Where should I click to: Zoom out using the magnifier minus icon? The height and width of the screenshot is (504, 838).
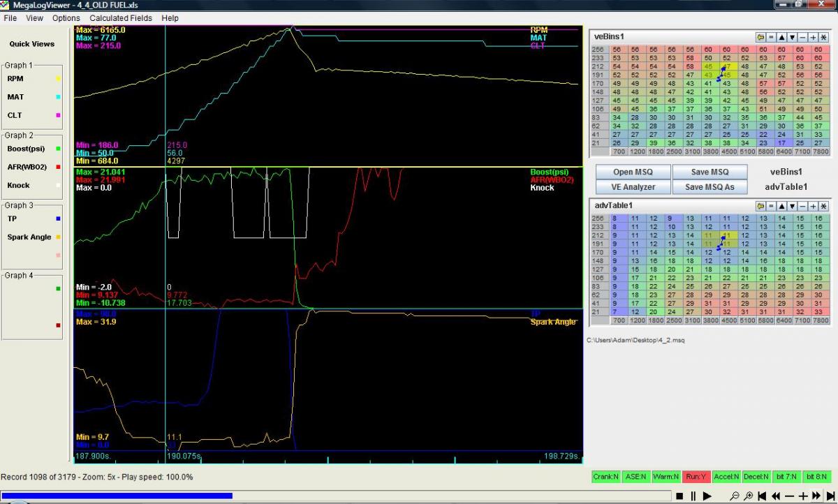coord(735,496)
